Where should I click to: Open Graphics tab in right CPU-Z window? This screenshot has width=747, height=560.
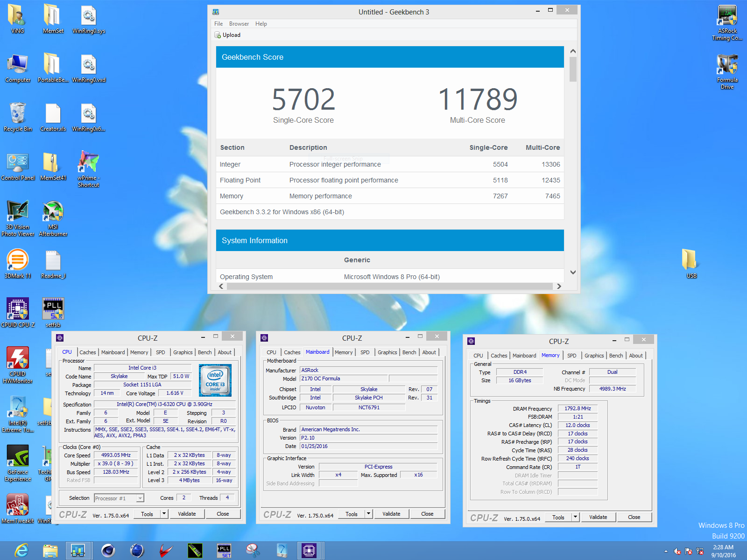[594, 356]
